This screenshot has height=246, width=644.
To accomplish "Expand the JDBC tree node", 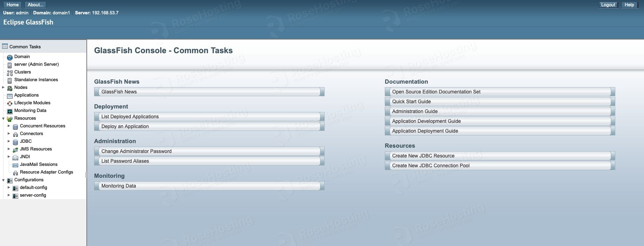I will click(x=9, y=141).
